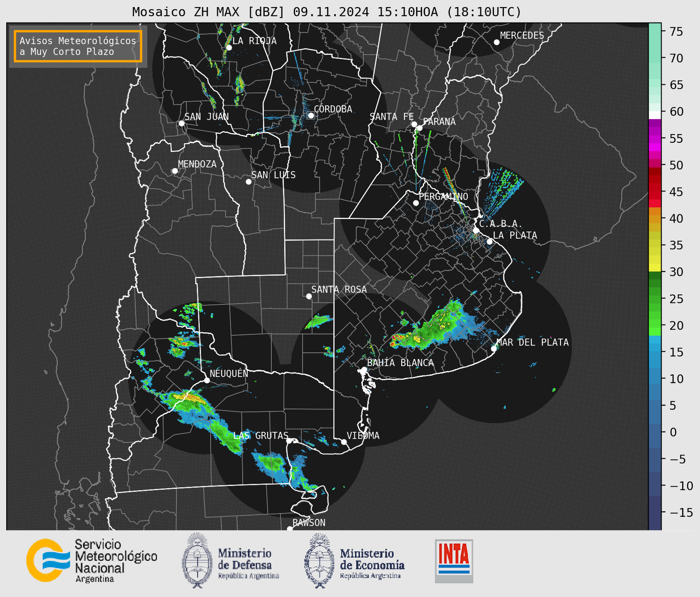Click the magenta 55 dBZ colorbar band
The width and height of the screenshot is (700, 597).
point(654,138)
